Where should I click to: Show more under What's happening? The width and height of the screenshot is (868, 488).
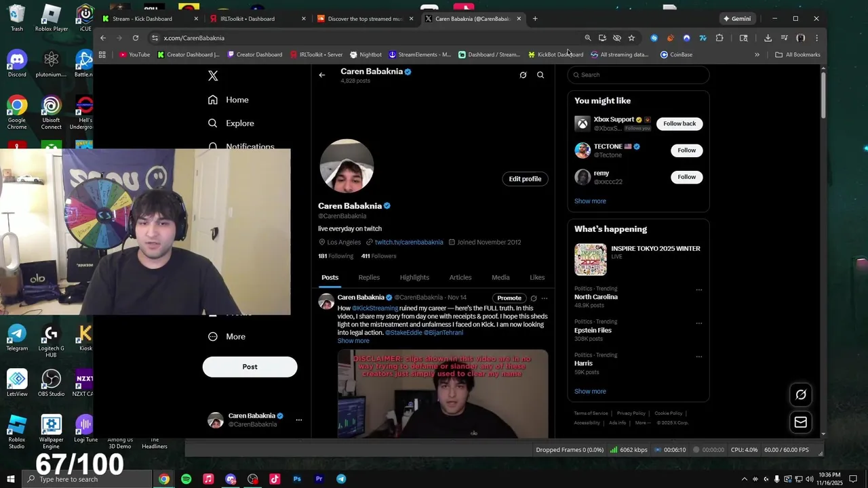(x=590, y=391)
